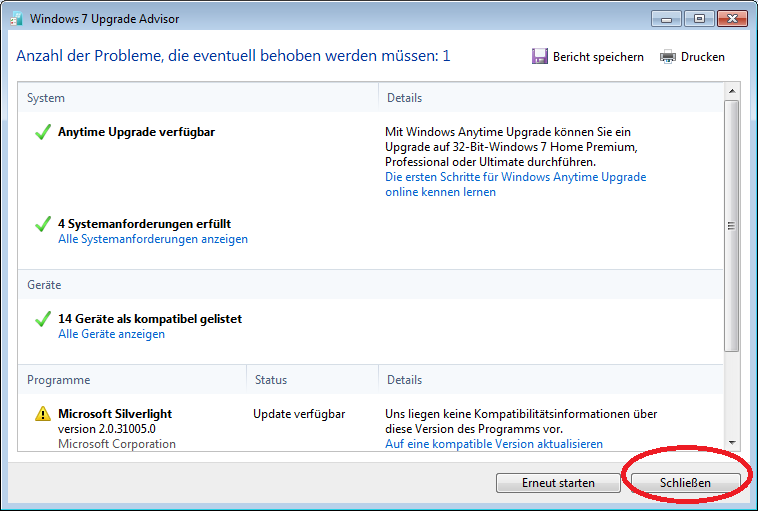The width and height of the screenshot is (758, 511).
Task: Open link Die ersten Schritte für Windows Anytime Upgrade
Action: [515, 184]
